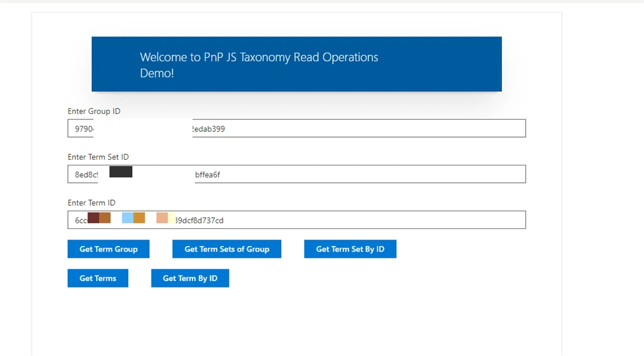This screenshot has width=644, height=356.
Task: Click the Get Term Group button
Action: tap(108, 249)
